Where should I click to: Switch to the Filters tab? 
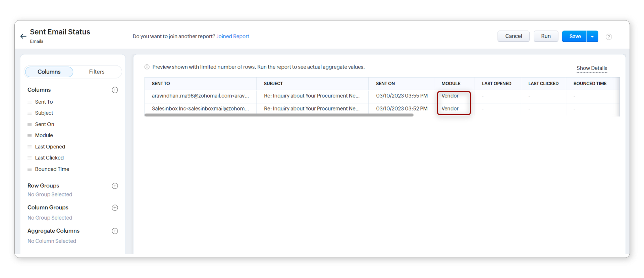tap(97, 72)
